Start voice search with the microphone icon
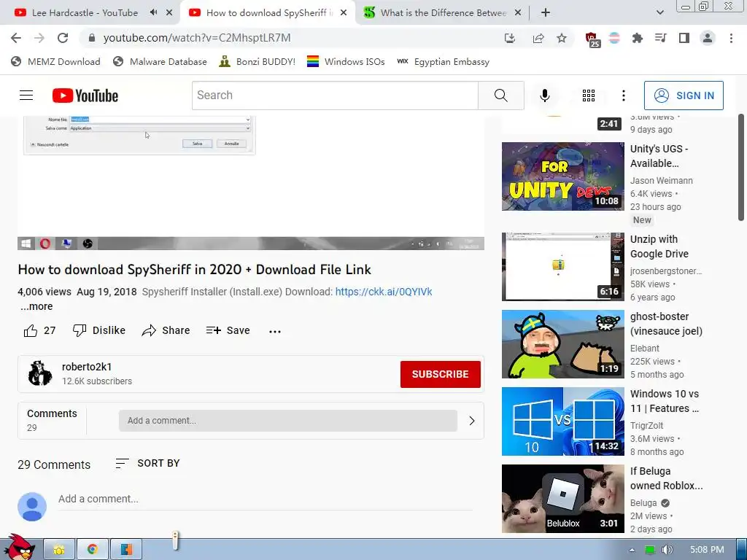Viewport: 747px width, 560px height. (x=544, y=96)
